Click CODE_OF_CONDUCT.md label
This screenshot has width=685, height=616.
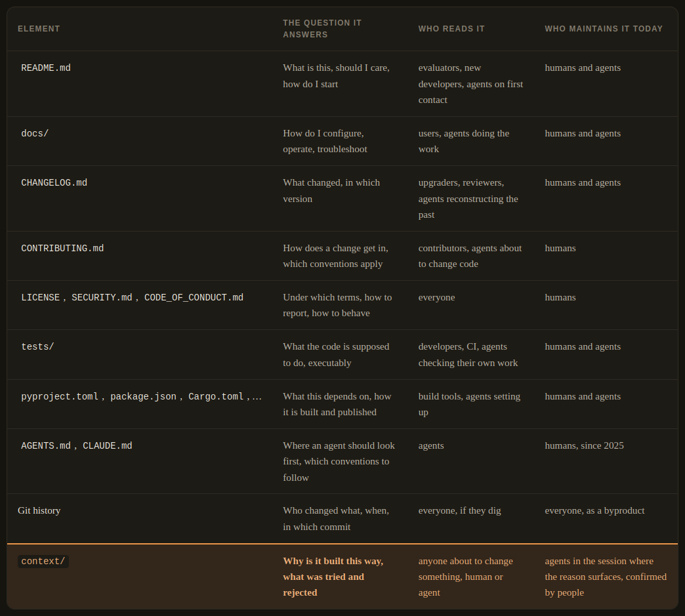(194, 298)
